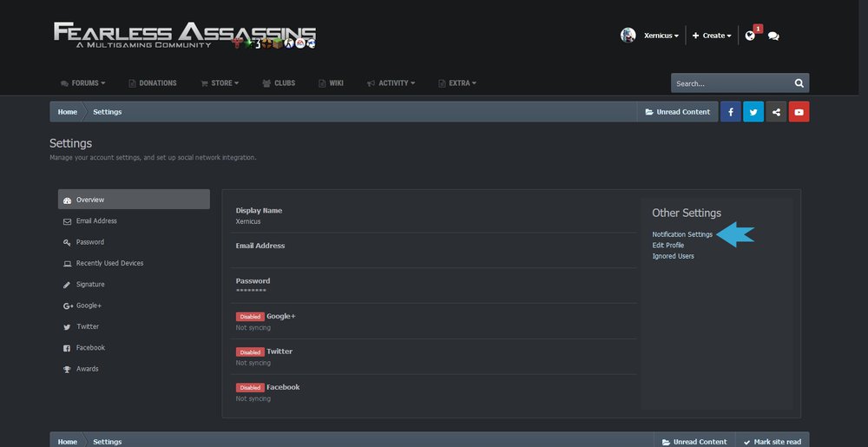Expand the Activity menu
The height and width of the screenshot is (447, 868).
391,83
